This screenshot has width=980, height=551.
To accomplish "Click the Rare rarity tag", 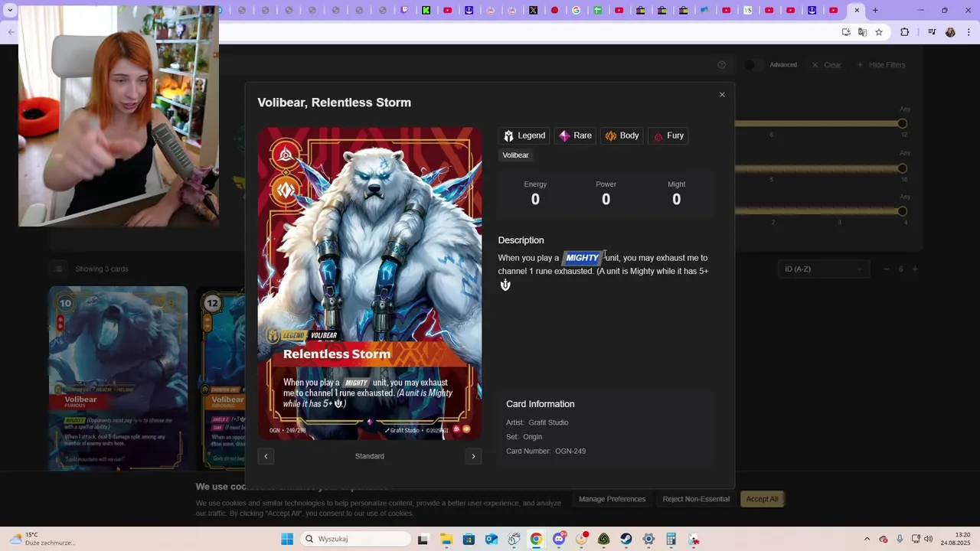I will point(575,135).
